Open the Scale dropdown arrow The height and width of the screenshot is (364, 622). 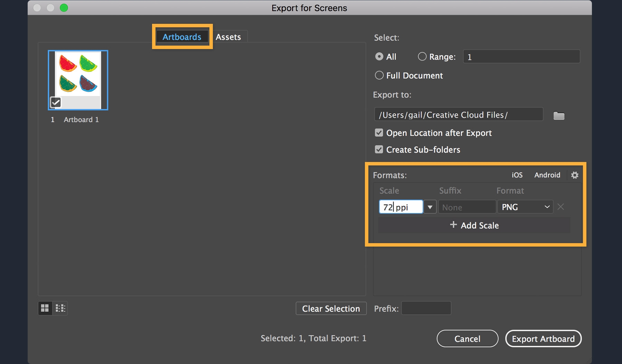pyautogui.click(x=430, y=207)
